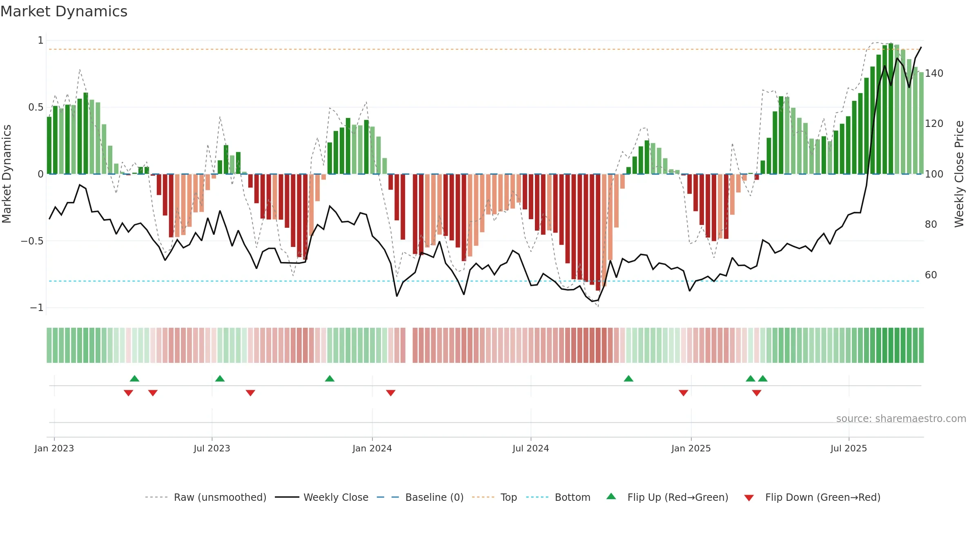Toggle the Raw (unsmoothed) legend entry
Image resolution: width=980 pixels, height=551 pixels.
tap(206, 497)
